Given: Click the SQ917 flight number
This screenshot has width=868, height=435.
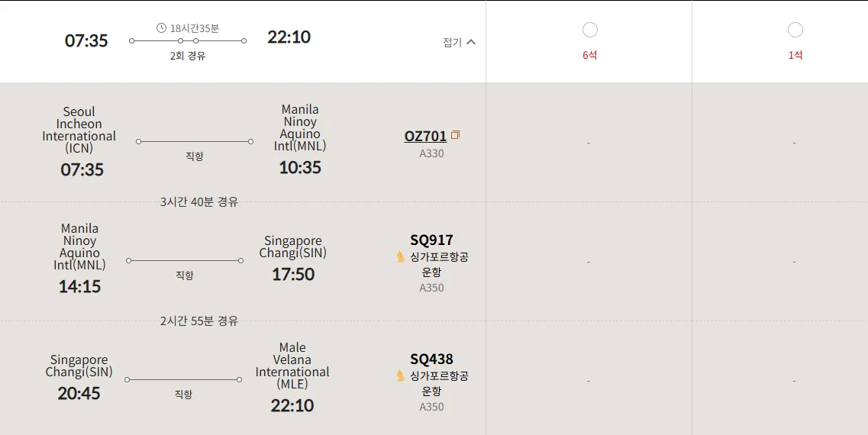Looking at the screenshot, I should coord(431,240).
